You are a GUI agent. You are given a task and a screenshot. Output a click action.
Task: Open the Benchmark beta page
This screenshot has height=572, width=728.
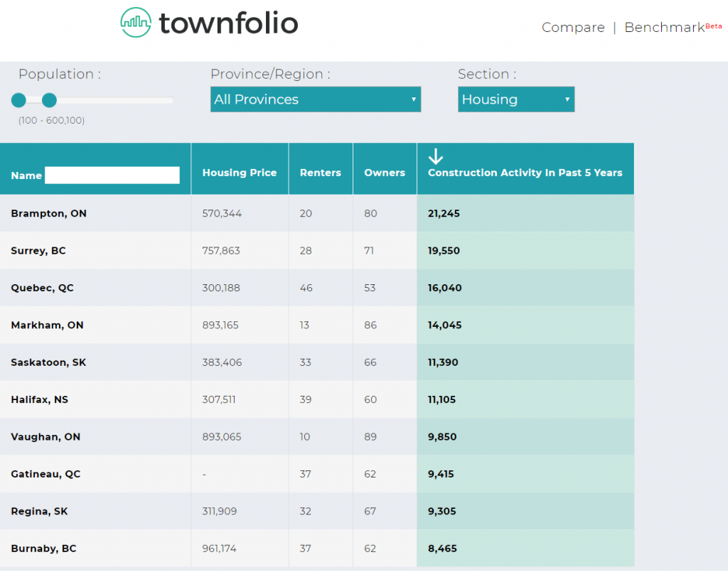coord(664,28)
